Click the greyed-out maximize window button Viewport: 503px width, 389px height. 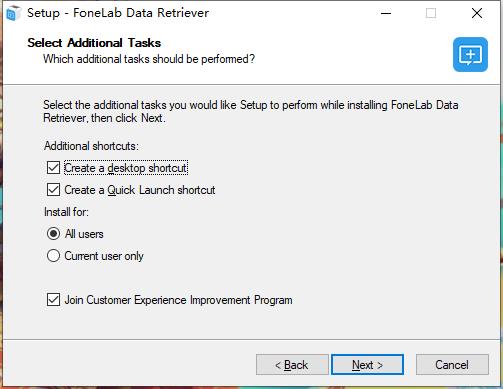431,13
